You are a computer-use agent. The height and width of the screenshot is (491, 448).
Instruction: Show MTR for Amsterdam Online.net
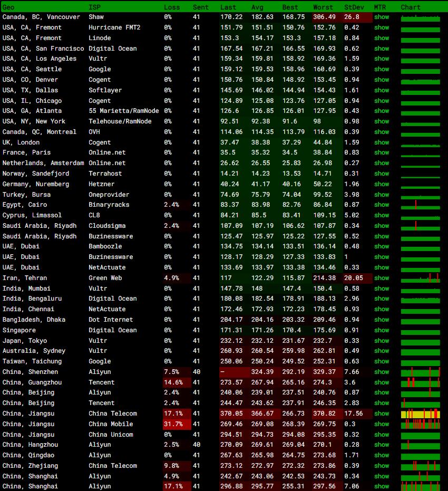(382, 163)
